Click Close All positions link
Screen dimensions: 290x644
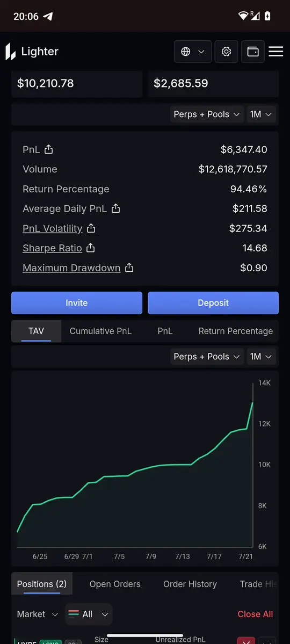(x=255, y=614)
